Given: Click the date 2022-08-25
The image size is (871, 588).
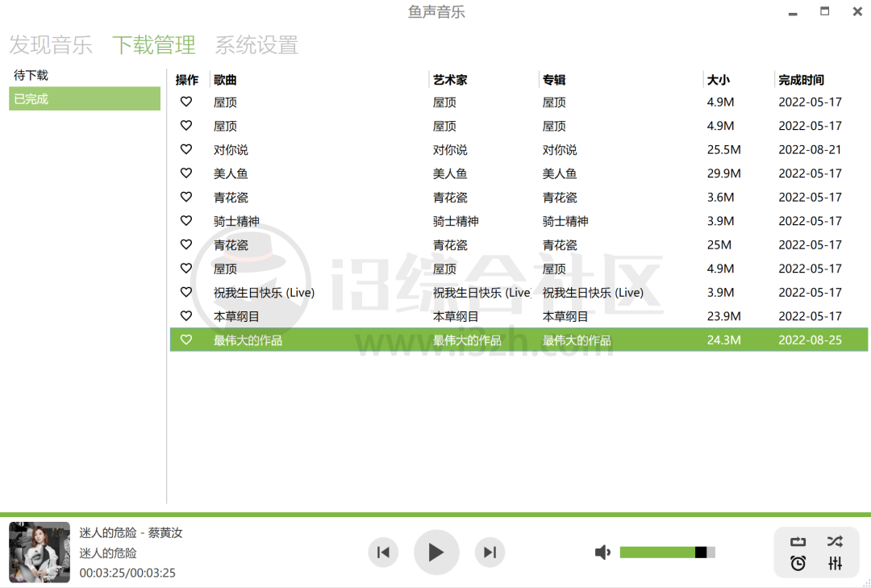Looking at the screenshot, I should click(x=810, y=340).
